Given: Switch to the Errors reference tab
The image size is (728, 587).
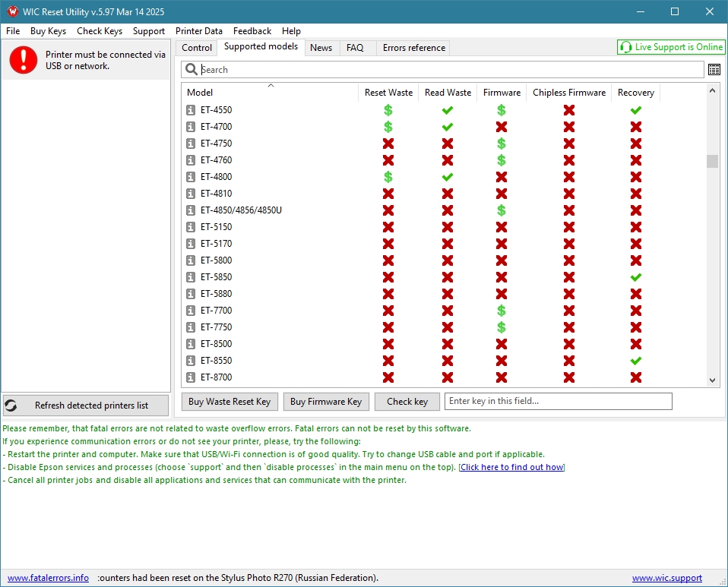Looking at the screenshot, I should coord(413,48).
